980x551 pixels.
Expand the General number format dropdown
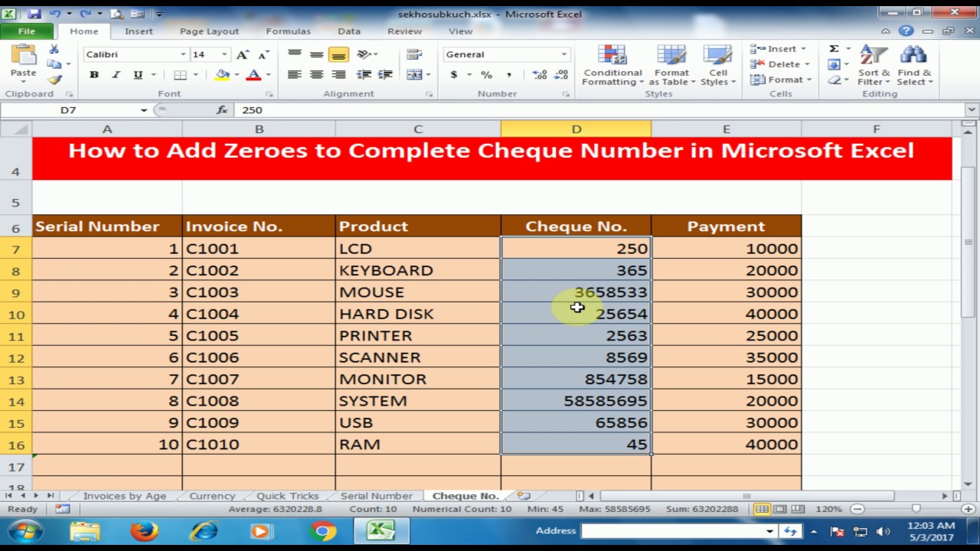click(x=564, y=54)
